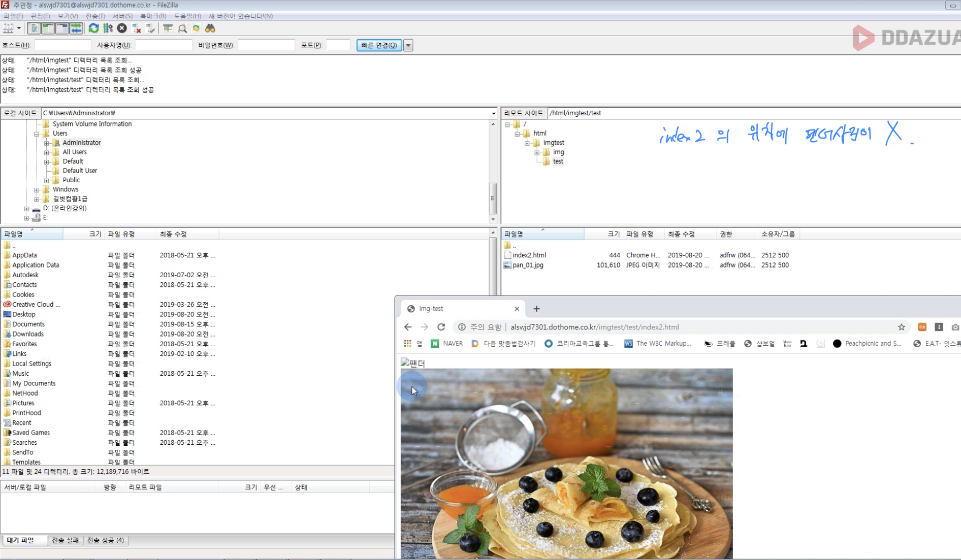961x560 pixels.
Task: Switch to the 전송 실패 tab
Action: (x=65, y=540)
